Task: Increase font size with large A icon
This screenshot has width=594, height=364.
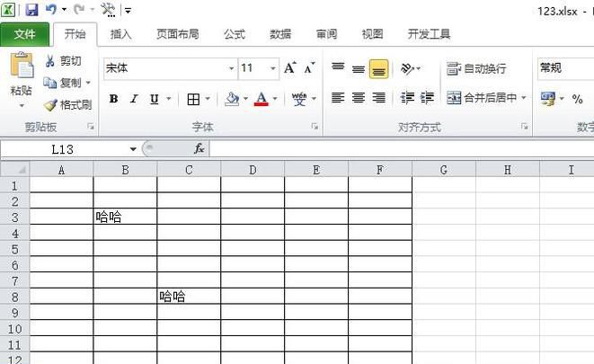Action: [289, 67]
